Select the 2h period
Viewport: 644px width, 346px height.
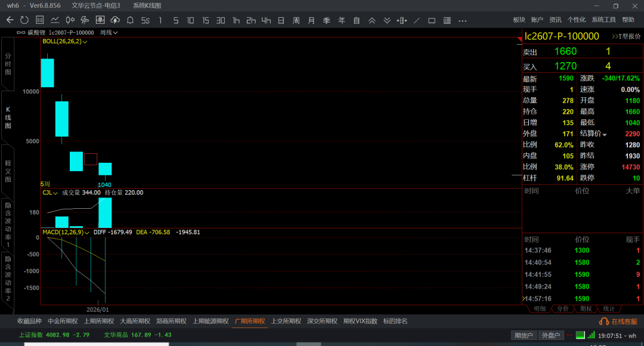(251, 20)
